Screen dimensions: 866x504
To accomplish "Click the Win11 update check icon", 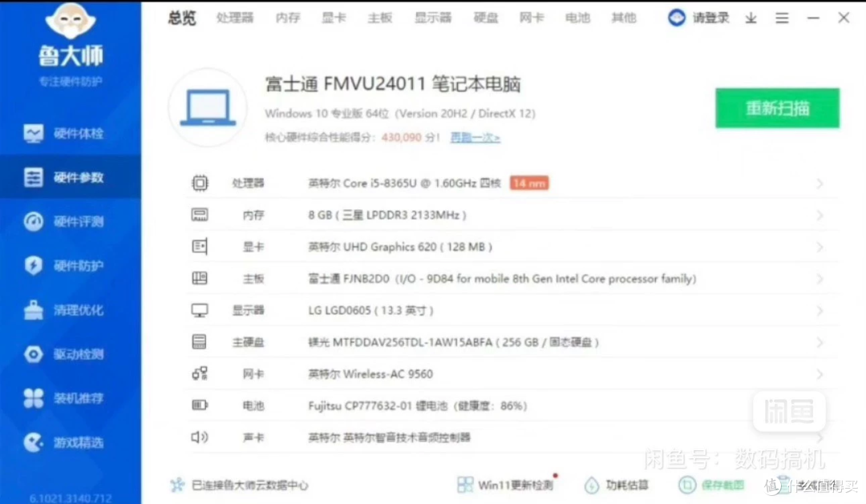I will [x=465, y=485].
